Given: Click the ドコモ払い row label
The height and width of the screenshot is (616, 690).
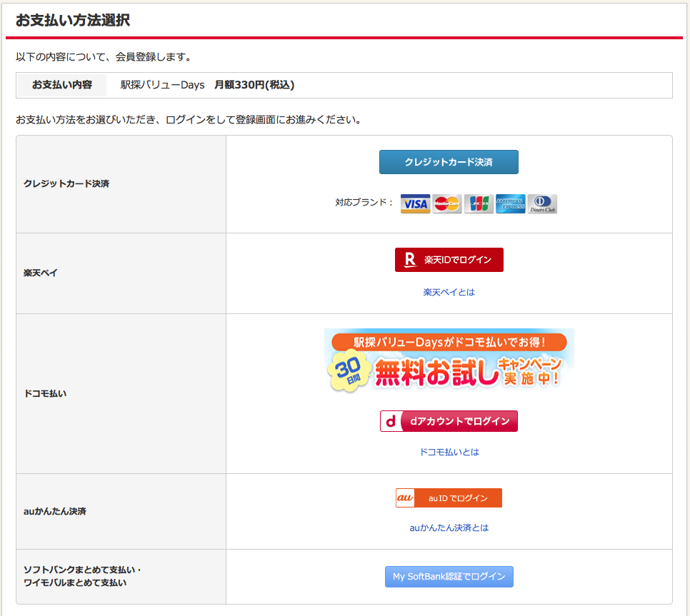Looking at the screenshot, I should pos(45,393).
